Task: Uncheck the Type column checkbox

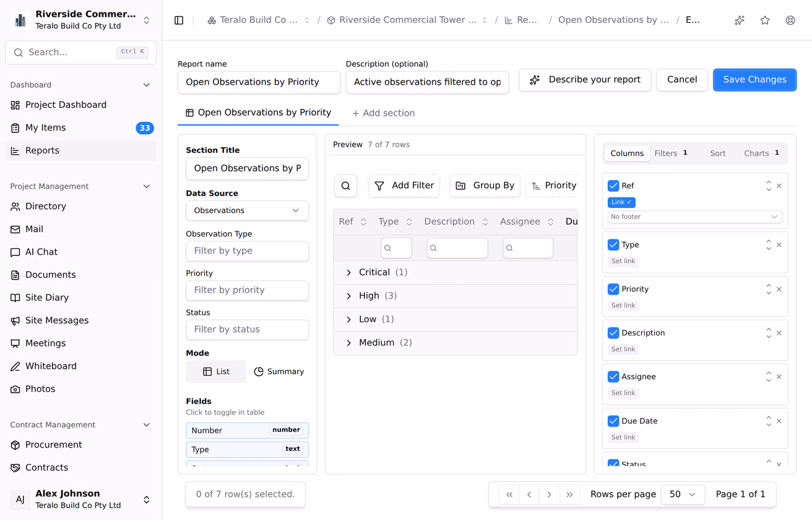Action: click(x=613, y=245)
